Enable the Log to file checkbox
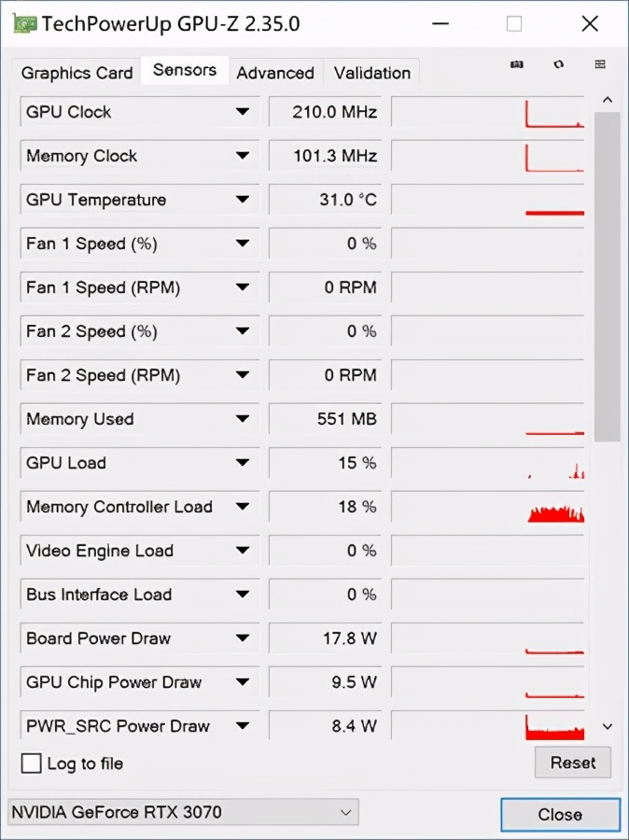The height and width of the screenshot is (840, 629). click(31, 763)
